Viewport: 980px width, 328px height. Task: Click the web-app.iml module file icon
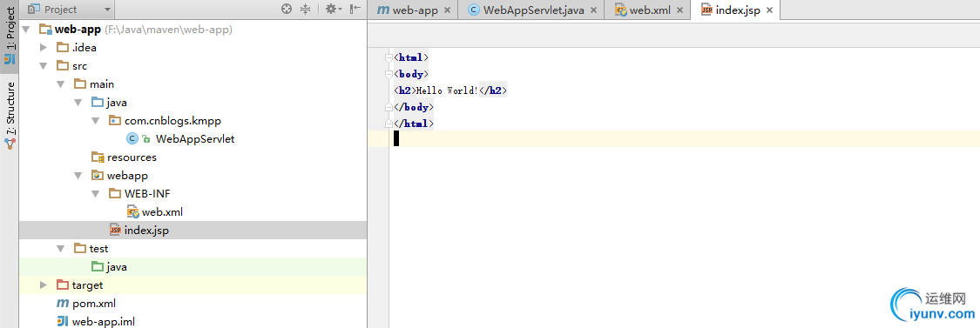(63, 322)
